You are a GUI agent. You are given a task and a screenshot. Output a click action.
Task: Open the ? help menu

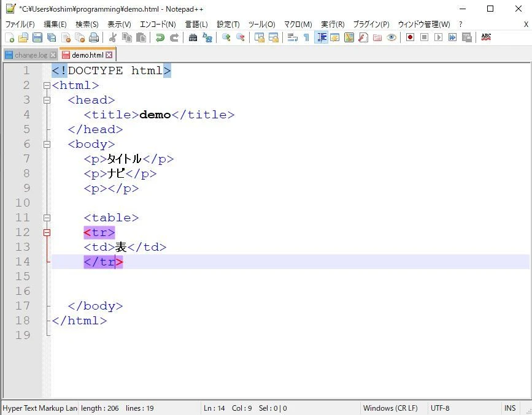click(460, 25)
